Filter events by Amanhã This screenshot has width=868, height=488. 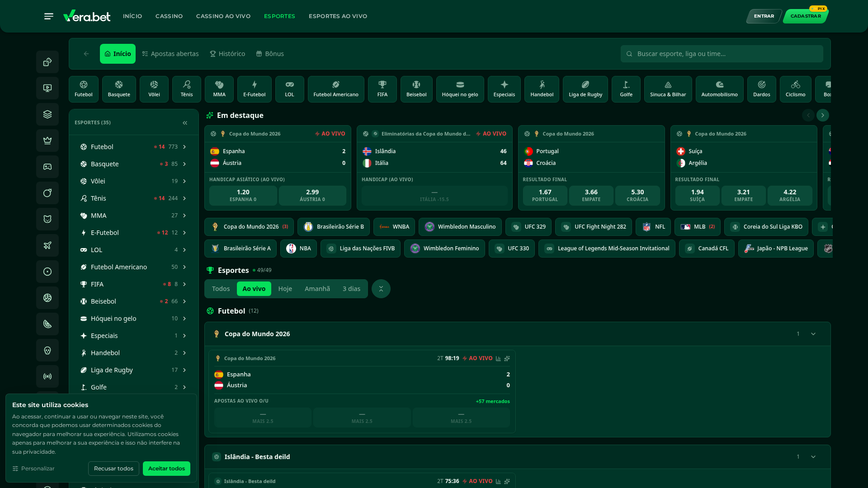tap(317, 289)
